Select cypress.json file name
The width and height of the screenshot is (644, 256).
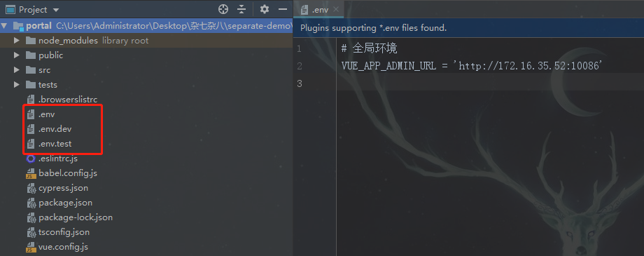point(63,188)
